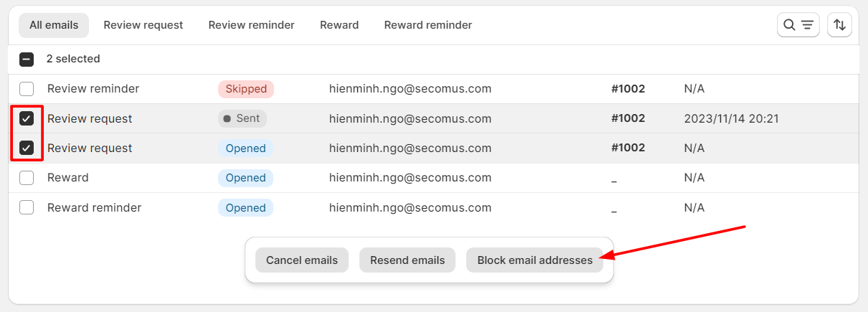
Task: Switch to the All emails tab
Action: (54, 25)
